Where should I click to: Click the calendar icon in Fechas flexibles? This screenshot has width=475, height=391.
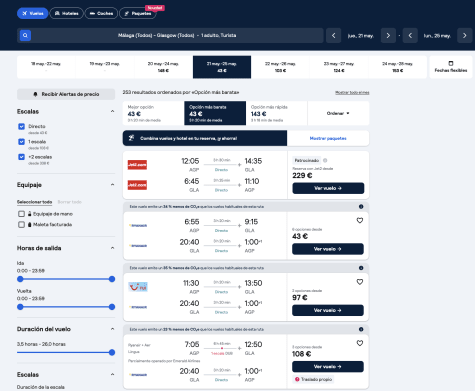click(451, 63)
